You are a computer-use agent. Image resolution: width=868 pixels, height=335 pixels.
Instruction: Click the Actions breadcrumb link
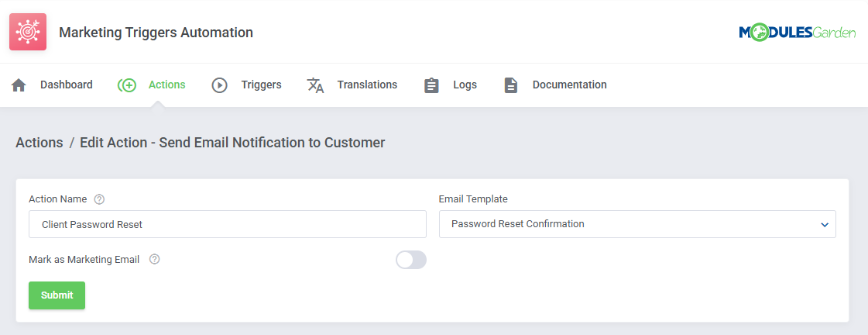tap(39, 143)
